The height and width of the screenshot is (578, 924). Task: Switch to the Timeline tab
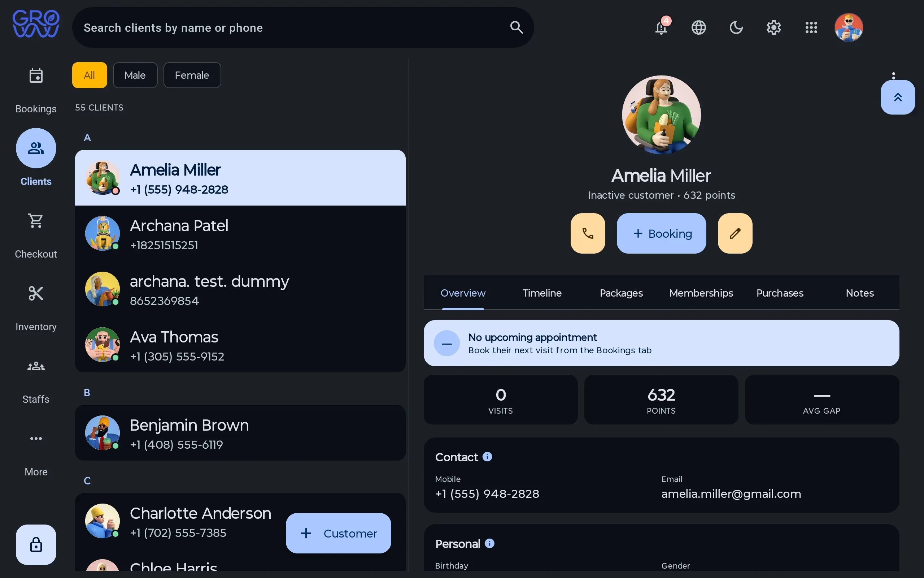pyautogui.click(x=542, y=293)
